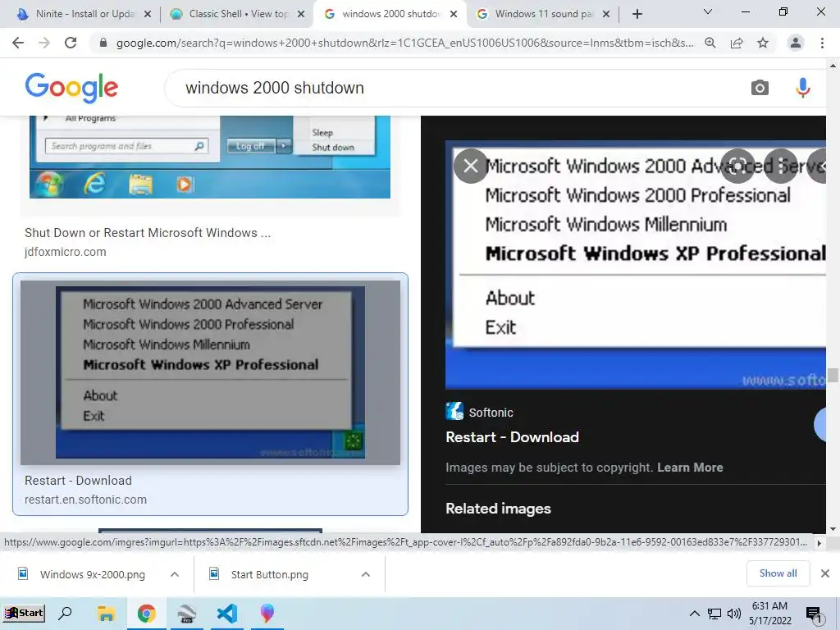This screenshot has width=840, height=630.
Task: Bookmark this page with the star
Action: coord(763,43)
